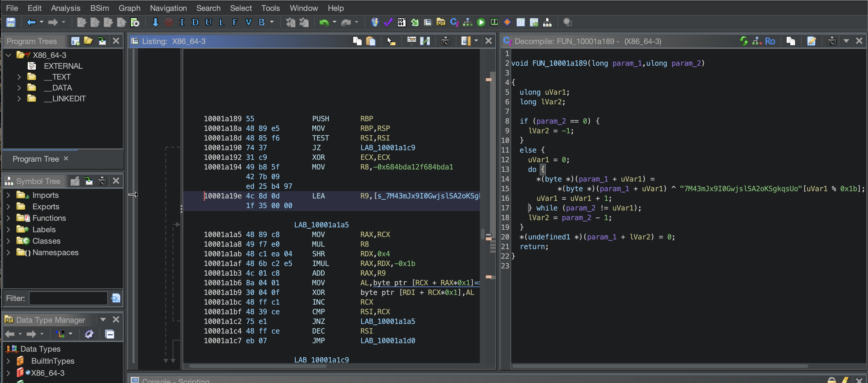This screenshot has height=383, width=868.
Task: Open undo history dropdown arrow
Action: click(334, 22)
